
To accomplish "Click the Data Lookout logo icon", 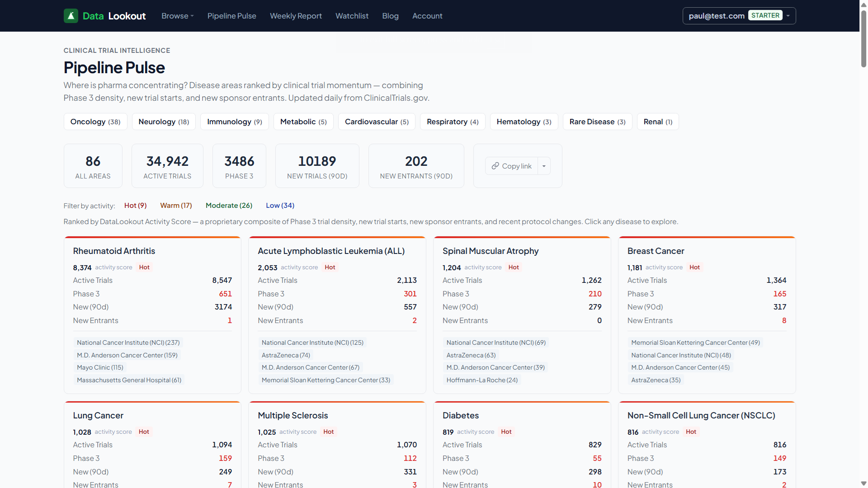I will click(71, 16).
